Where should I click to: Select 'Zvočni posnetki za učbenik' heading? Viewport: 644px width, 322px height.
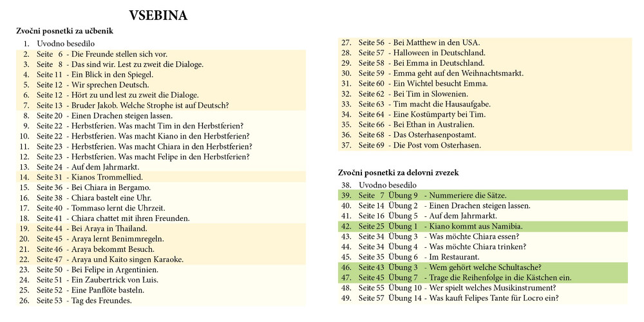click(x=64, y=31)
